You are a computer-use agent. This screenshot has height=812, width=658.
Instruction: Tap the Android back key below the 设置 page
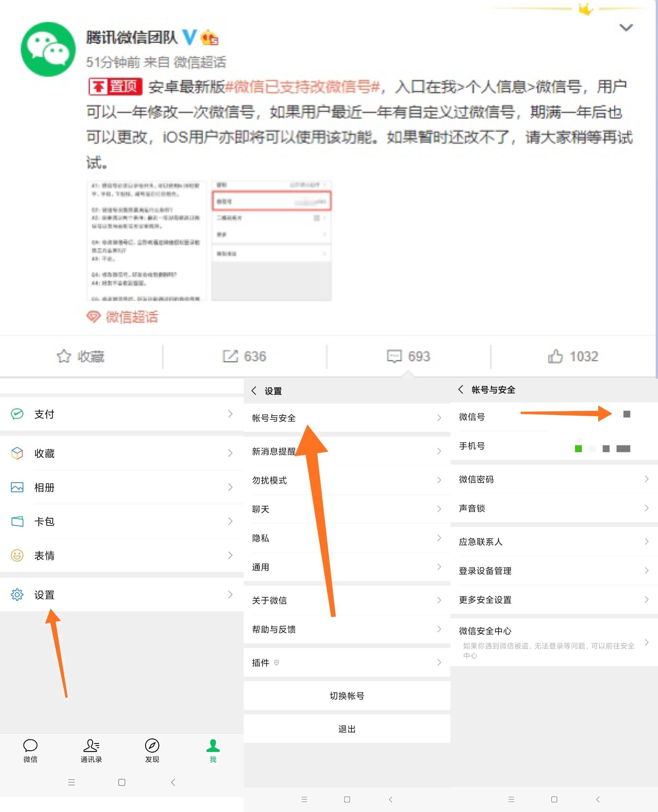[390, 799]
